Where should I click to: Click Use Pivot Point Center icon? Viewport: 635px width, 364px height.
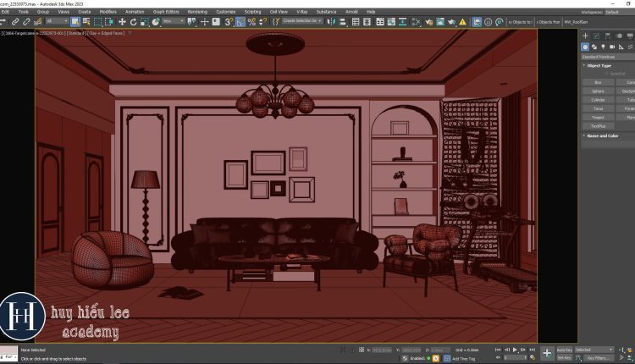[x=191, y=21]
